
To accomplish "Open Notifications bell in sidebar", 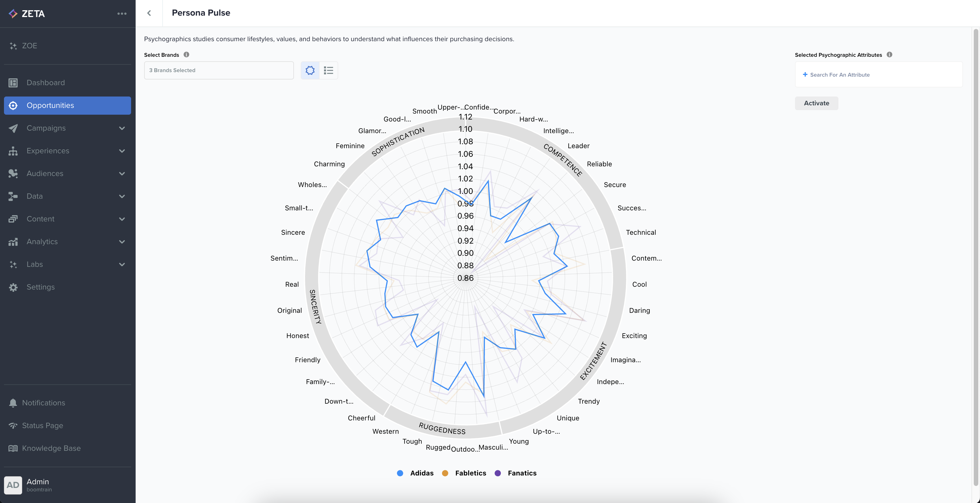I will click(x=13, y=403).
